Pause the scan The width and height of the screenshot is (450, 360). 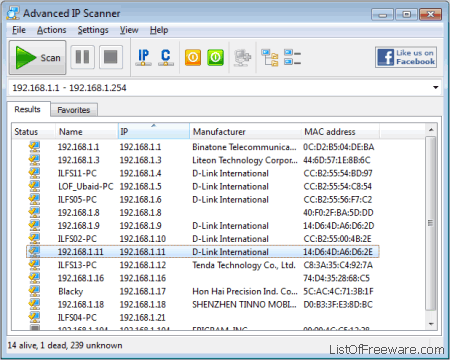[82, 57]
